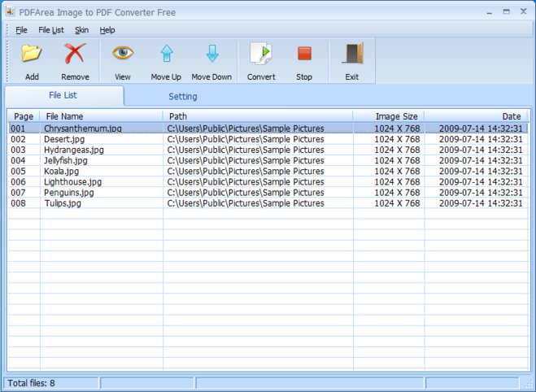The width and height of the screenshot is (536, 392).
Task: Click the Add folder icon
Action: point(32,54)
